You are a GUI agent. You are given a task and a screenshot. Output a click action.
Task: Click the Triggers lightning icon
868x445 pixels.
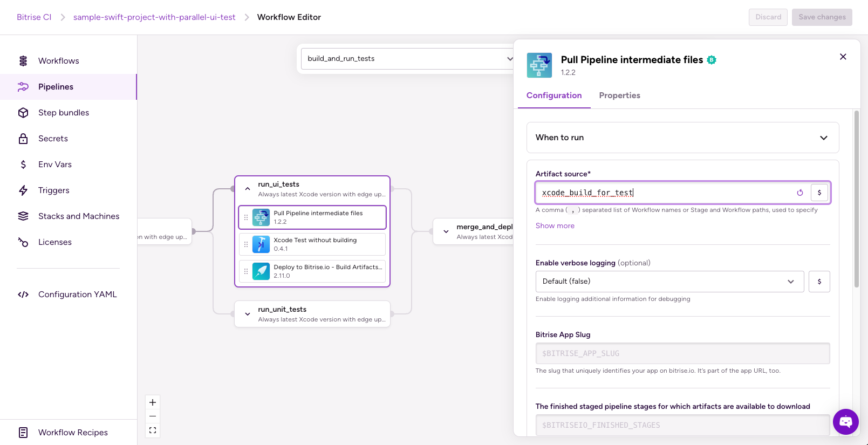point(23,190)
